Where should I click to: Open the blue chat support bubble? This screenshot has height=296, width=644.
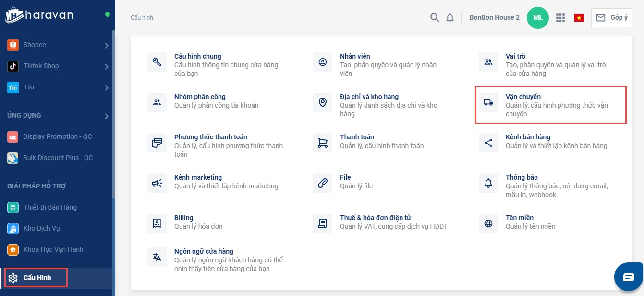tap(629, 277)
